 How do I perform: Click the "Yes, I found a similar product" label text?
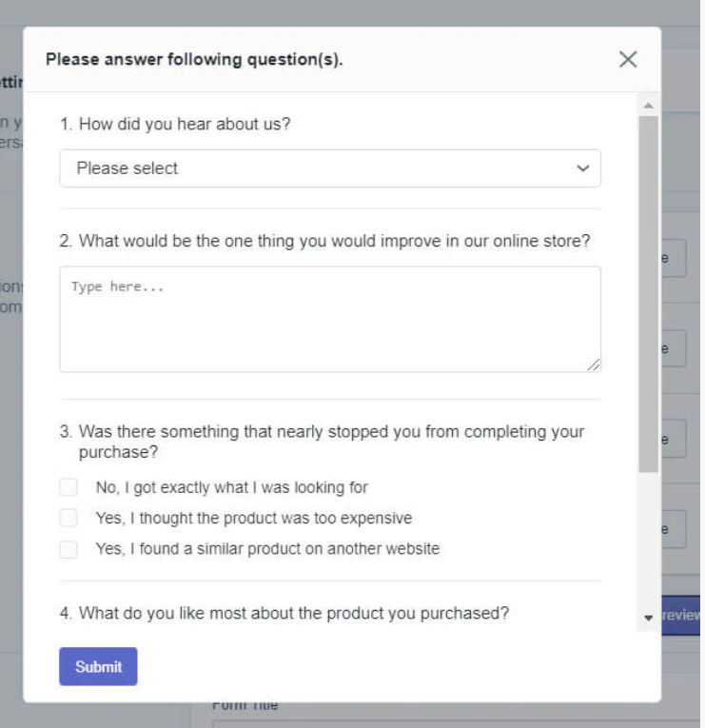267,549
